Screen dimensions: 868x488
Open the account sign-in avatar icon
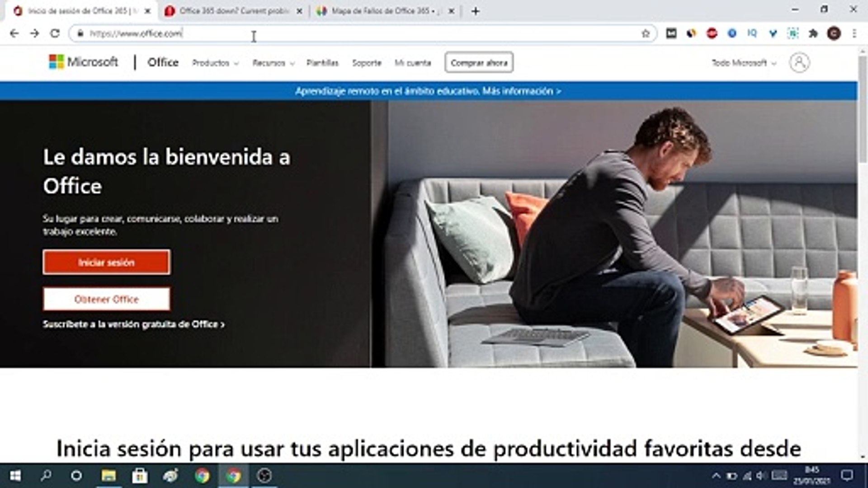[x=800, y=62]
